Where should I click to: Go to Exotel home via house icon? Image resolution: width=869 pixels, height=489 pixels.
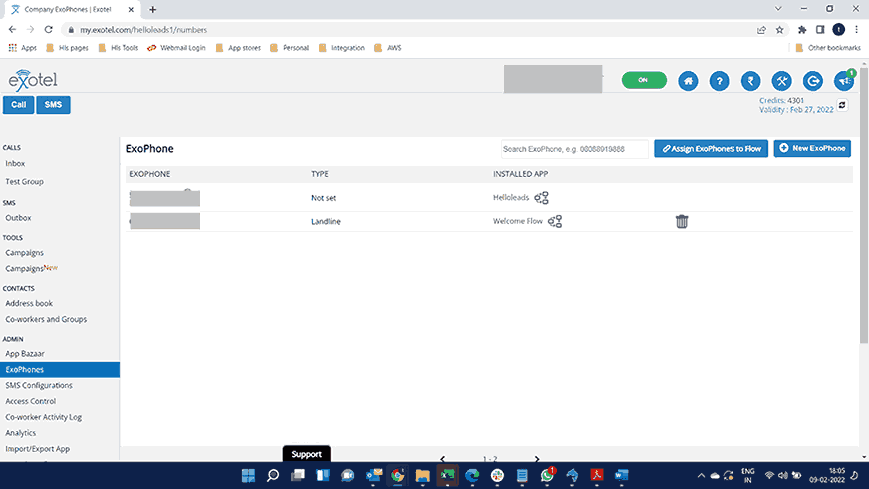tap(688, 81)
